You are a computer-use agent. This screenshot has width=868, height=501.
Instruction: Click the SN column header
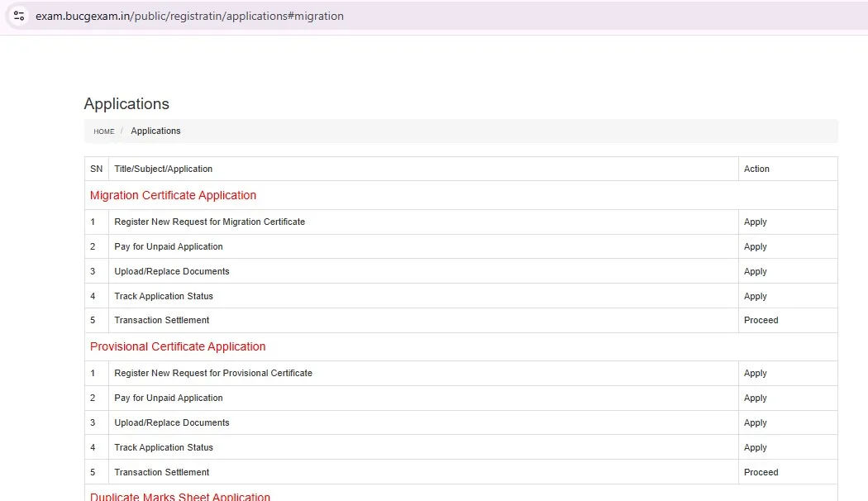(97, 169)
